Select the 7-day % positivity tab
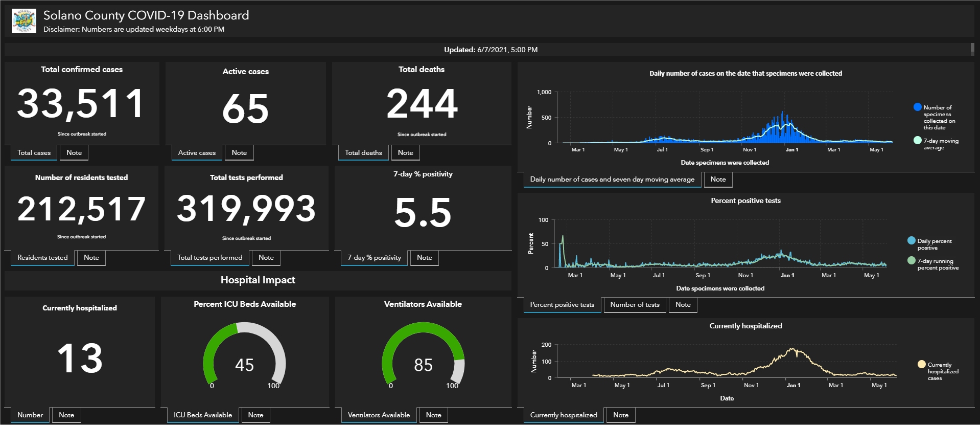 pos(374,258)
